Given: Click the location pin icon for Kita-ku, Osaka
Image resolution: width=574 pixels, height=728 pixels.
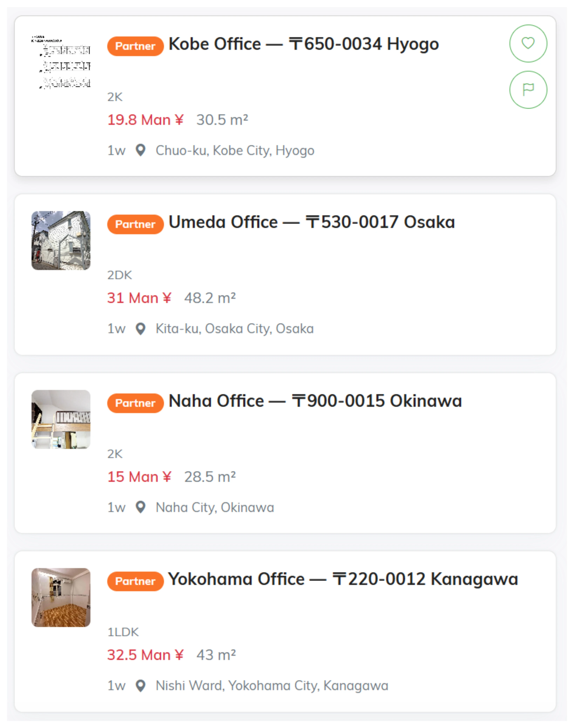Looking at the screenshot, I should [141, 329].
